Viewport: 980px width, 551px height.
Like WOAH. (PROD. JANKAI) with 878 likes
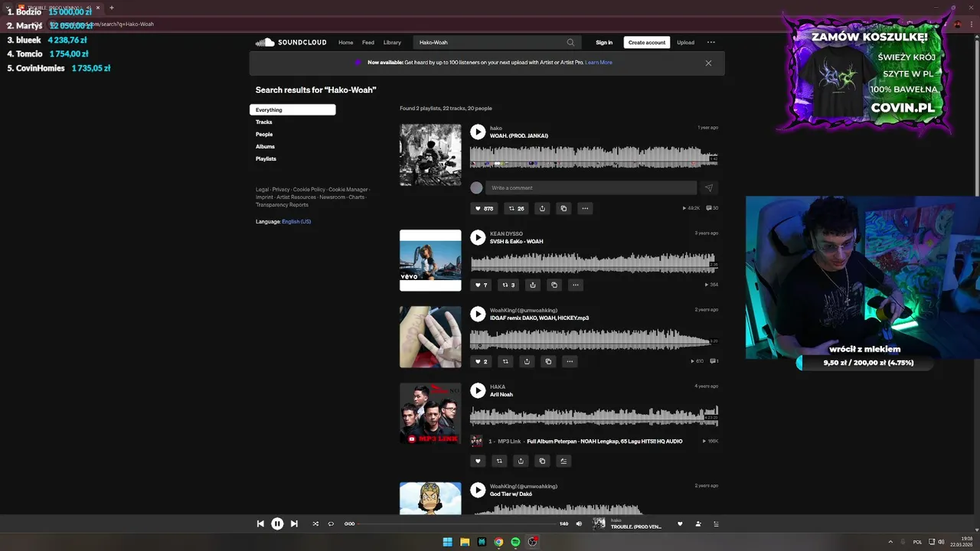(x=484, y=208)
